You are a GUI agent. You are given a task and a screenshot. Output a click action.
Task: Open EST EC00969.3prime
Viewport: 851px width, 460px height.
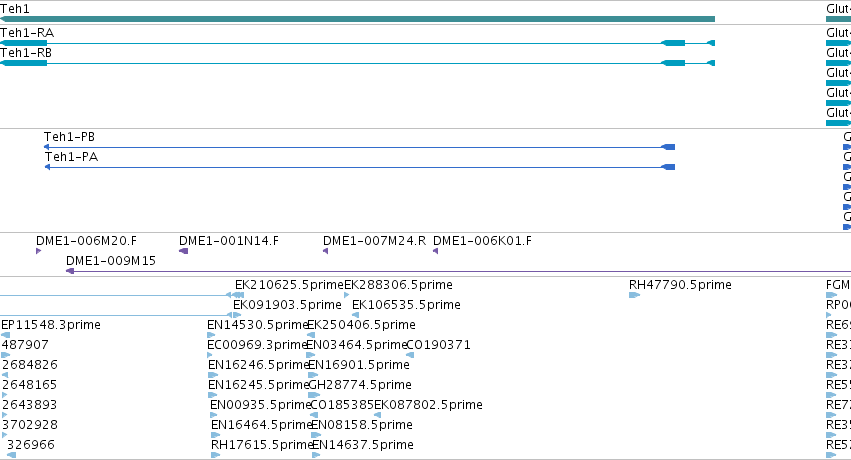pos(257,345)
